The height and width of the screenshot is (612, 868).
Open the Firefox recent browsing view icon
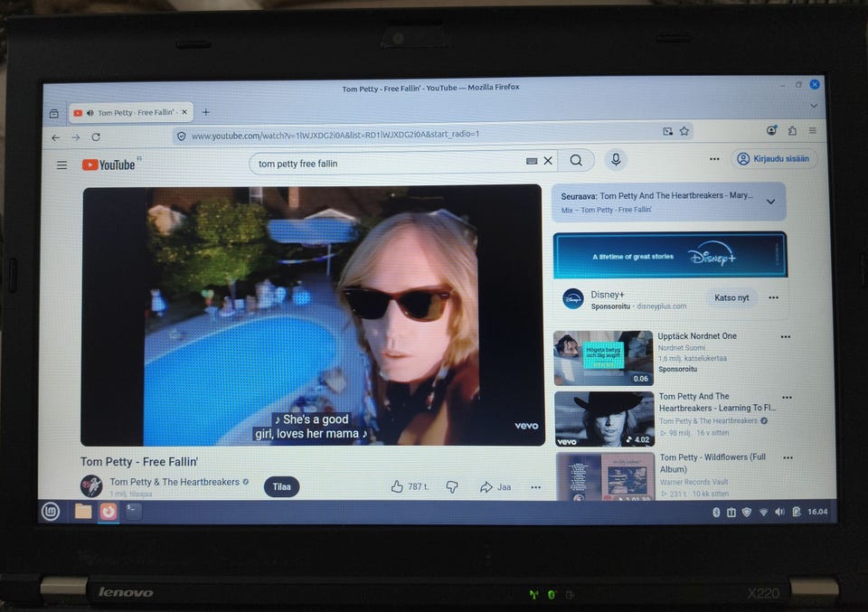click(53, 114)
